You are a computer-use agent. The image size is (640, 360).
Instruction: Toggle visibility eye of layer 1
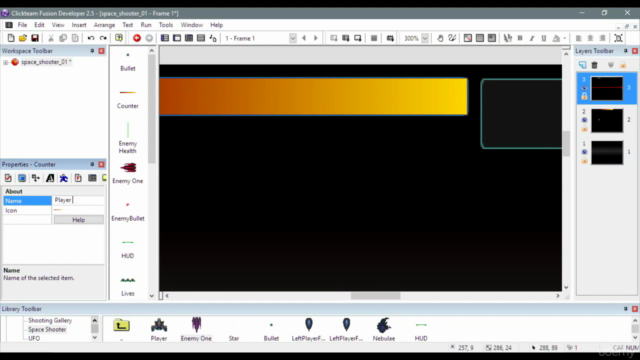pyautogui.click(x=584, y=152)
